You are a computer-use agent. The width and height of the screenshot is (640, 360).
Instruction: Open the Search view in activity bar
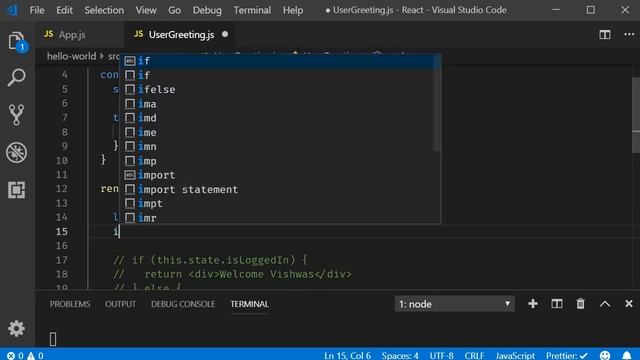tap(16, 78)
